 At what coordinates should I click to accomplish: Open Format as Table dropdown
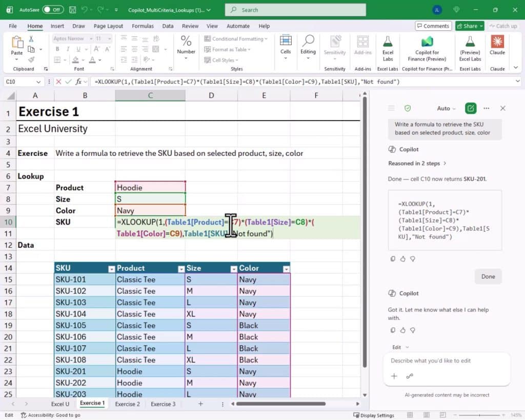click(227, 50)
